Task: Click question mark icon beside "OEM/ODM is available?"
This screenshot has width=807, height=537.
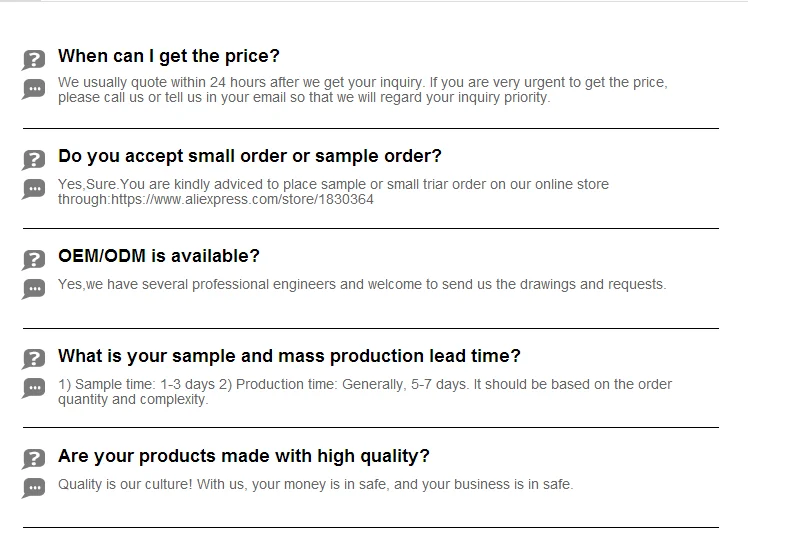Action: pyautogui.click(x=34, y=260)
